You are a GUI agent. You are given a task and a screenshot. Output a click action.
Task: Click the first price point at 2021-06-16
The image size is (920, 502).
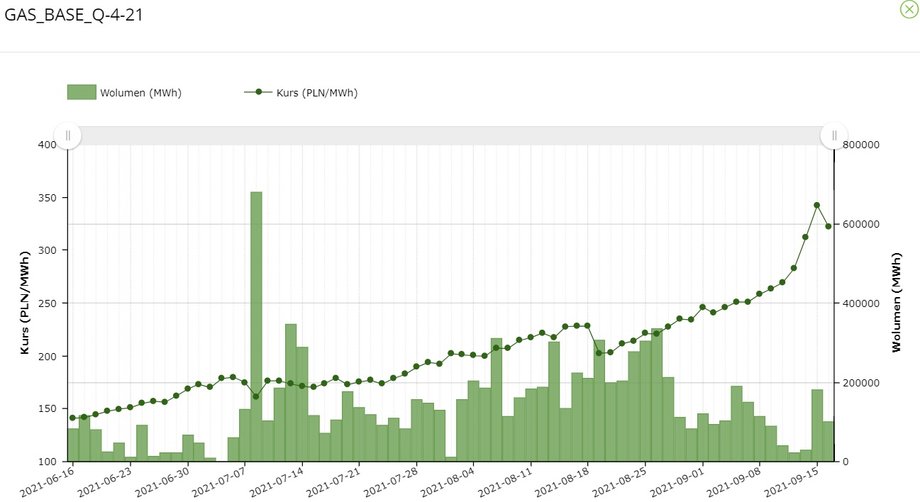pos(73,418)
